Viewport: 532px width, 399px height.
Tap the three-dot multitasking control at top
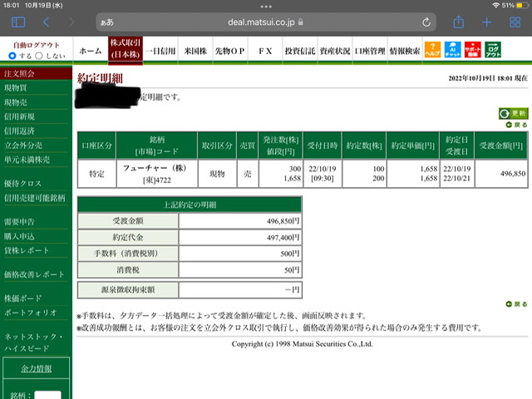point(266,6)
